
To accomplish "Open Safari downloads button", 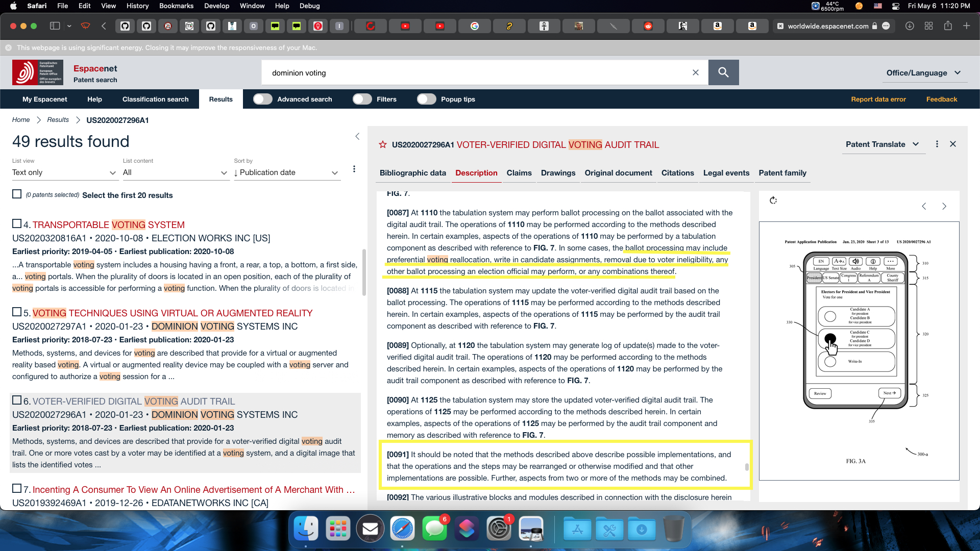I will coord(910,26).
